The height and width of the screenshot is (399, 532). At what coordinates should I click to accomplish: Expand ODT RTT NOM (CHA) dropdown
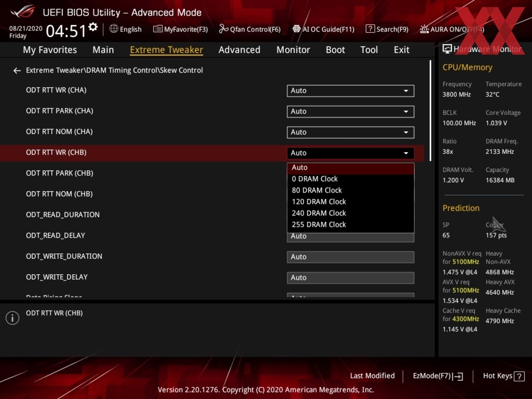pos(350,132)
